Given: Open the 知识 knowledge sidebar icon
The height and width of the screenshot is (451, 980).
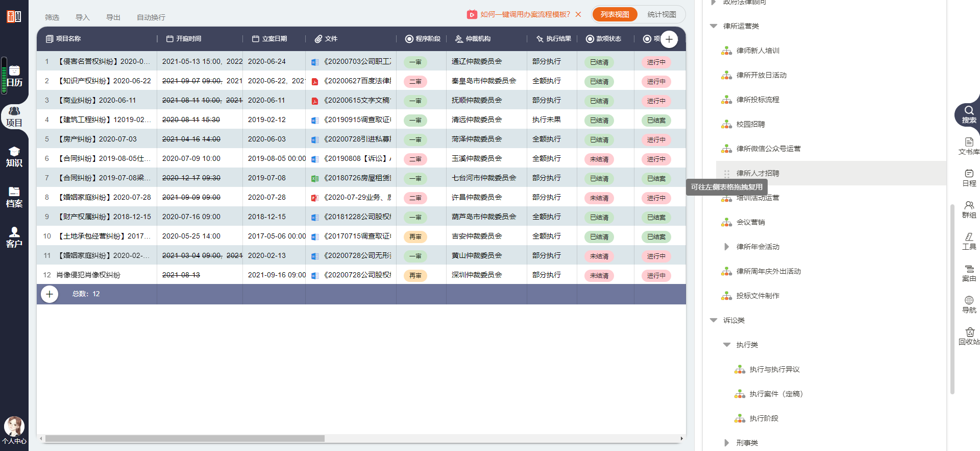Looking at the screenshot, I should [14, 157].
